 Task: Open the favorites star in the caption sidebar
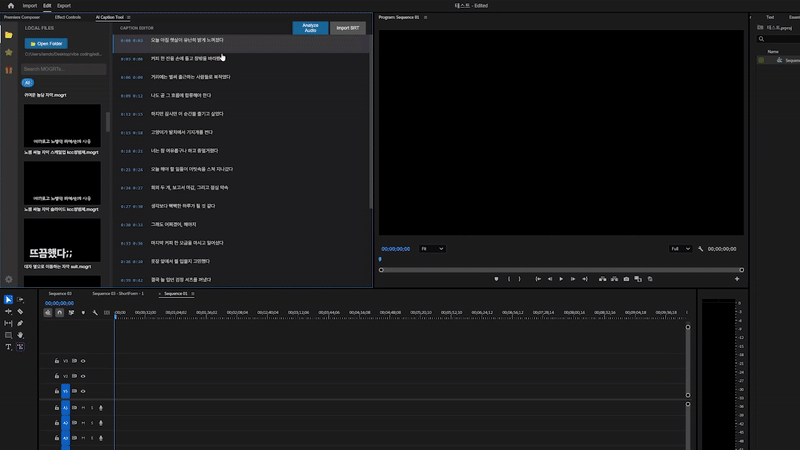[9, 52]
